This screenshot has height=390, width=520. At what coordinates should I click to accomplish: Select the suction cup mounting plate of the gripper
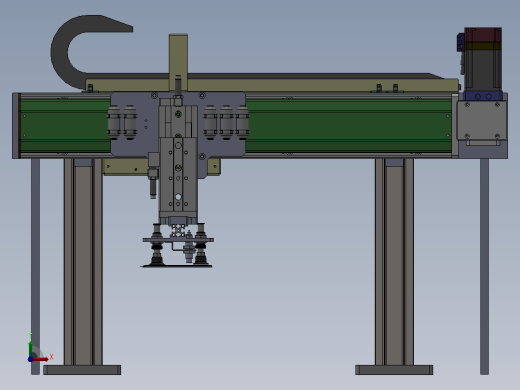178,240
